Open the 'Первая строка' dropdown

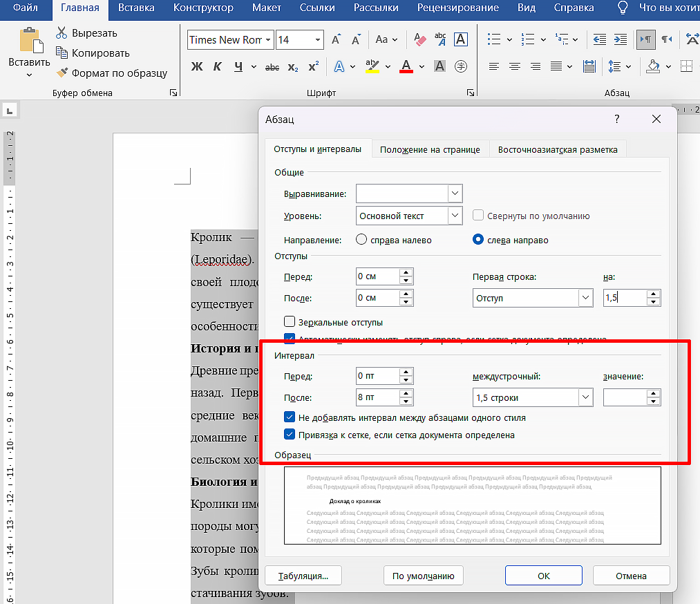[x=585, y=298]
